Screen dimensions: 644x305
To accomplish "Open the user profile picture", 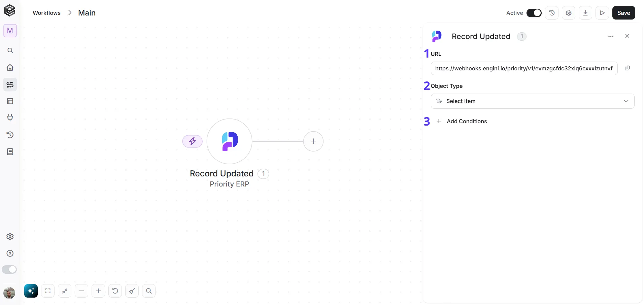I will [9, 293].
